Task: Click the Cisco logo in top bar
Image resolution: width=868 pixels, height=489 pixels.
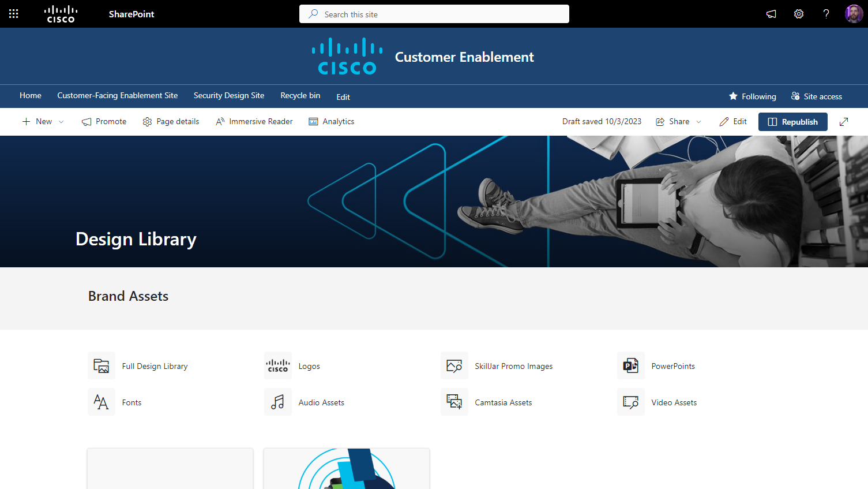Action: pyautogui.click(x=61, y=14)
